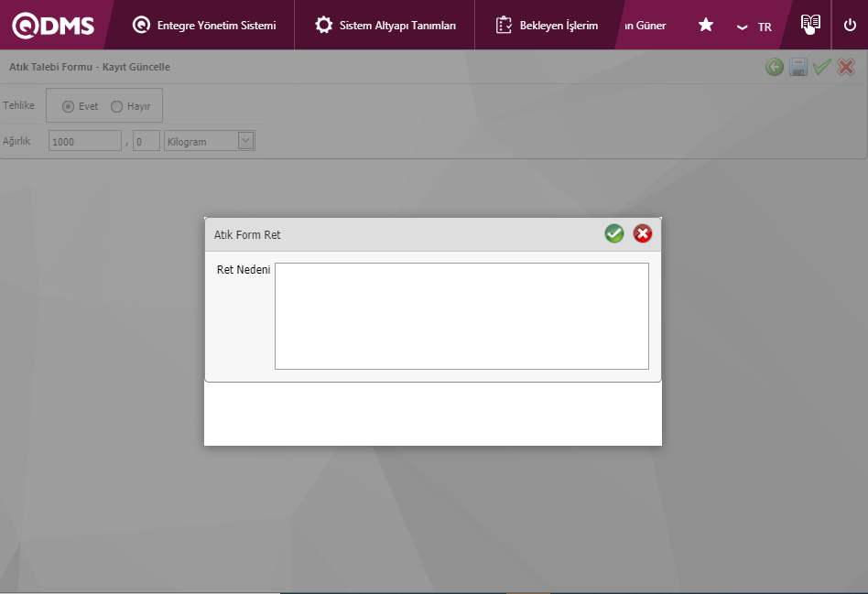
Task: Click the Ret Nedeni text area
Action: click(x=461, y=316)
